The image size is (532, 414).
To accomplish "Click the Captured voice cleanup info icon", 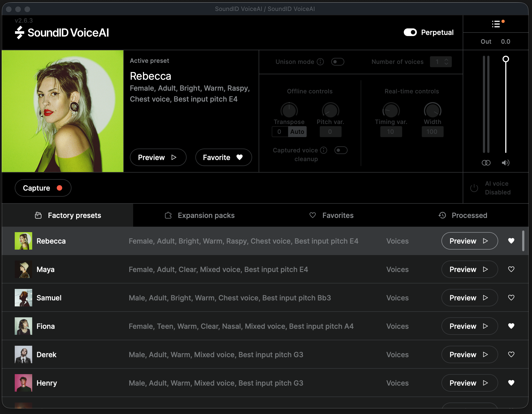I will 324,150.
